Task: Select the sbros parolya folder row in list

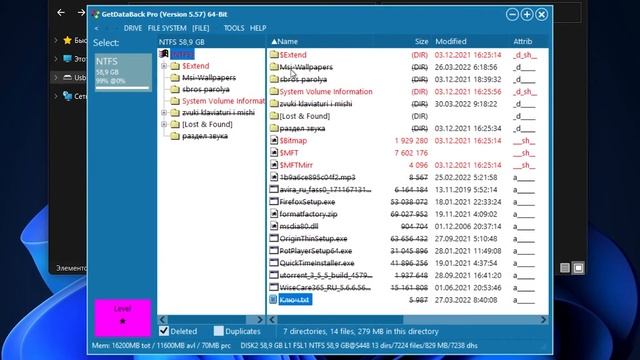Action: 408,79
